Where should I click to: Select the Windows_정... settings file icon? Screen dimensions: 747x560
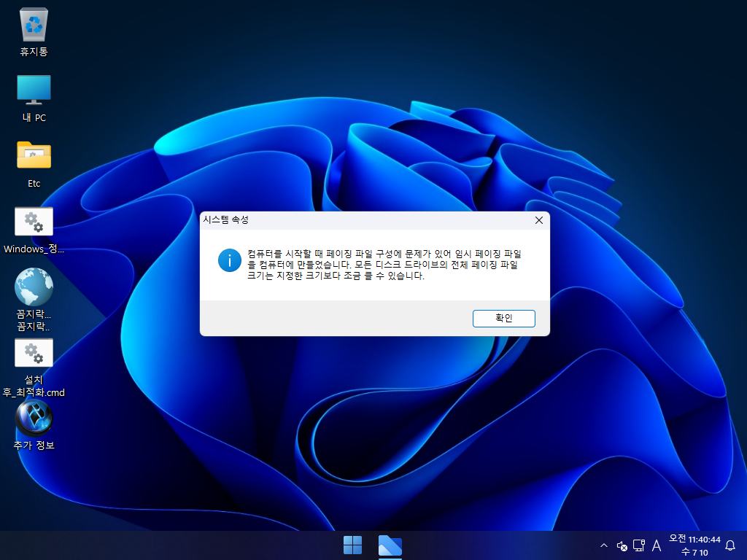34,230
